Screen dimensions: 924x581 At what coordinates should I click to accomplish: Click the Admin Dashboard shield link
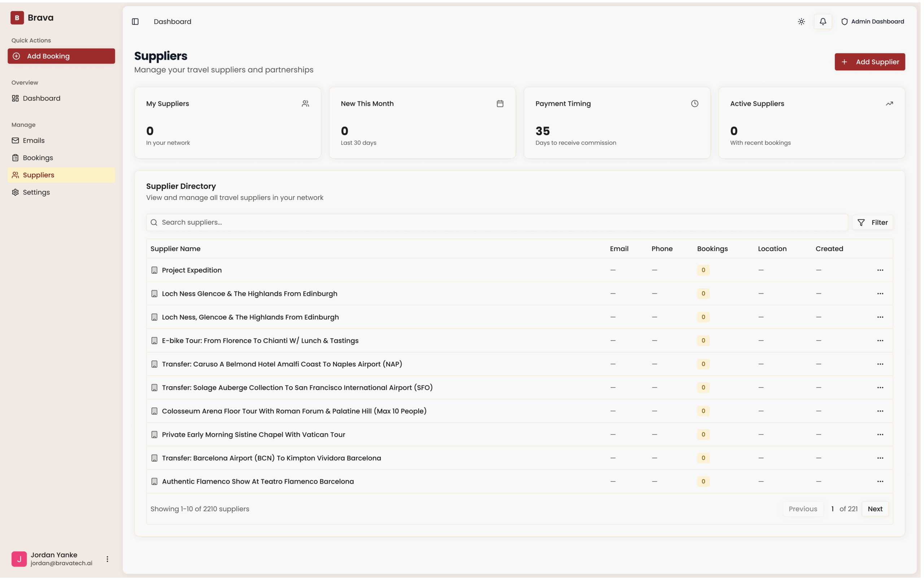tap(872, 22)
